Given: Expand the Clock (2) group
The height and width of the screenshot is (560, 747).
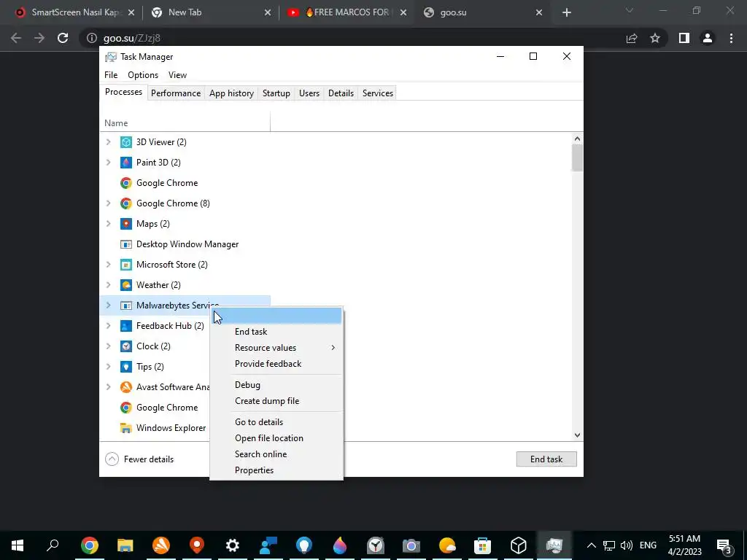Looking at the screenshot, I should [108, 346].
